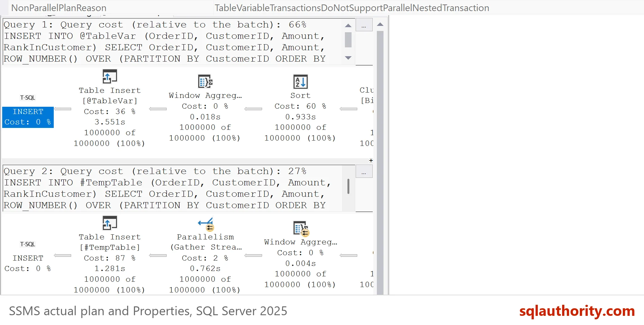The height and width of the screenshot is (325, 644).
Task: Click the '[#TempTable]' label under Table Insert
Action: (x=110, y=247)
